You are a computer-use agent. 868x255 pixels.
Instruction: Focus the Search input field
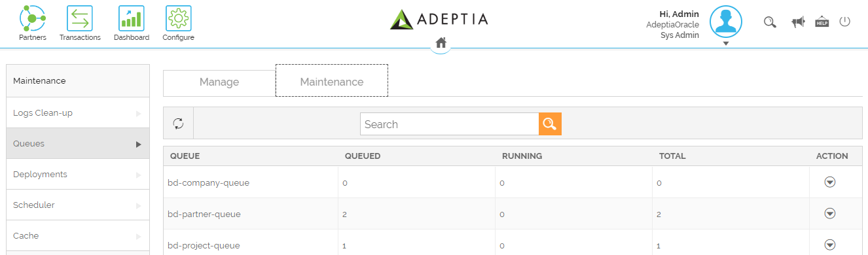tap(449, 124)
